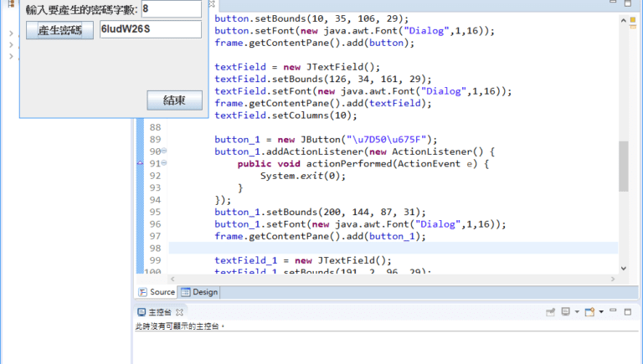Click the 產生密碼 generate password button
This screenshot has height=364, width=643.
click(x=59, y=30)
